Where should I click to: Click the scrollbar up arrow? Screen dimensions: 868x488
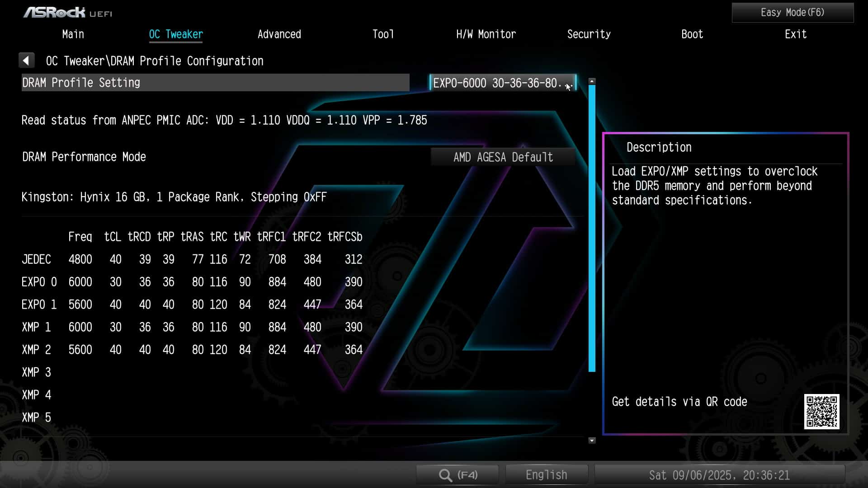(592, 81)
